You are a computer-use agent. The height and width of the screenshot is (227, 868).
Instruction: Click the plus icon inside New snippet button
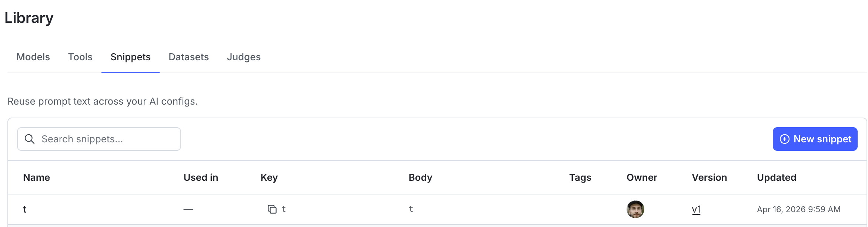tap(784, 139)
